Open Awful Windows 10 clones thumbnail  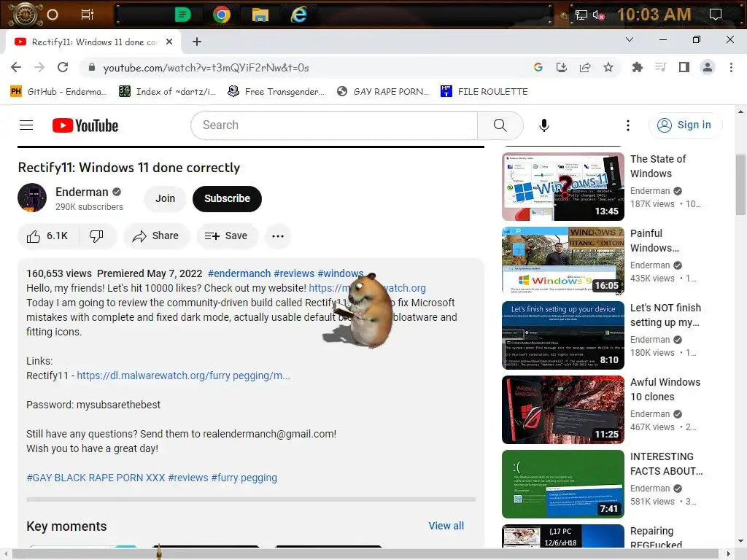pos(563,410)
